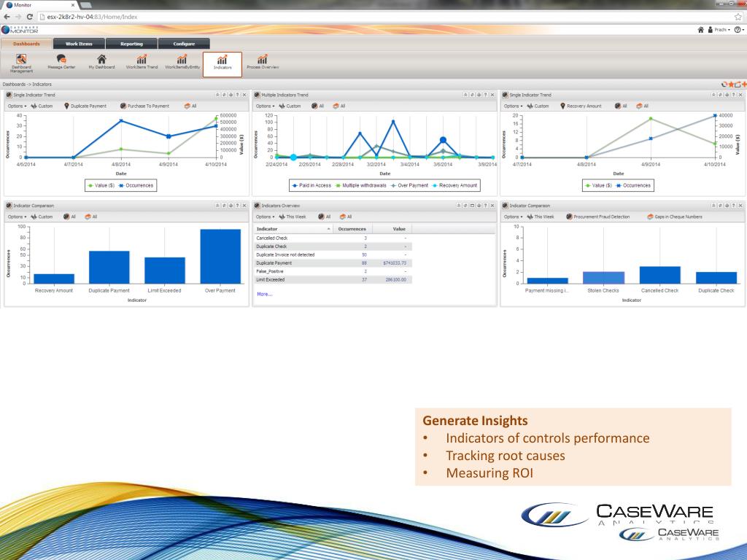Image resolution: width=747 pixels, height=560 pixels.
Task: Open Options dropdown in right Indicator Comparison
Action: tap(513, 217)
